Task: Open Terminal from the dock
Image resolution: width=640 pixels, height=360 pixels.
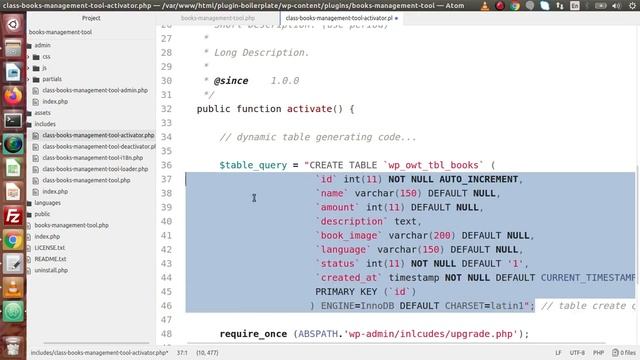Action: 13,120
